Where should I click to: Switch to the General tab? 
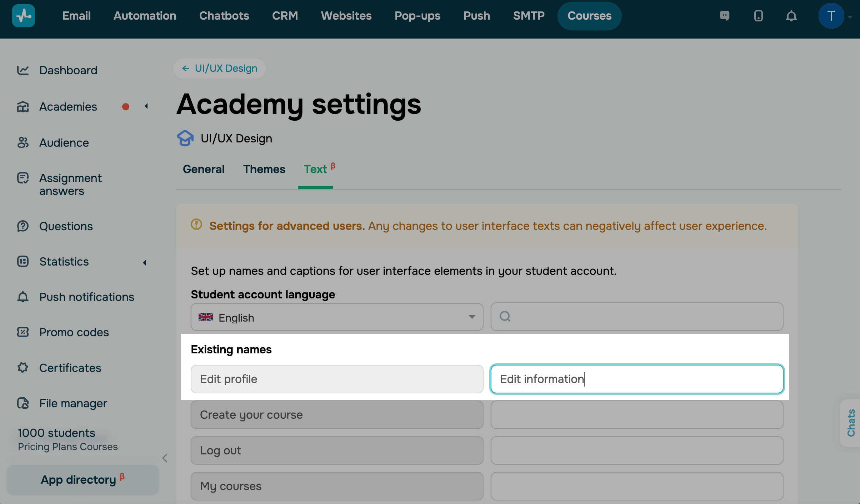click(204, 169)
